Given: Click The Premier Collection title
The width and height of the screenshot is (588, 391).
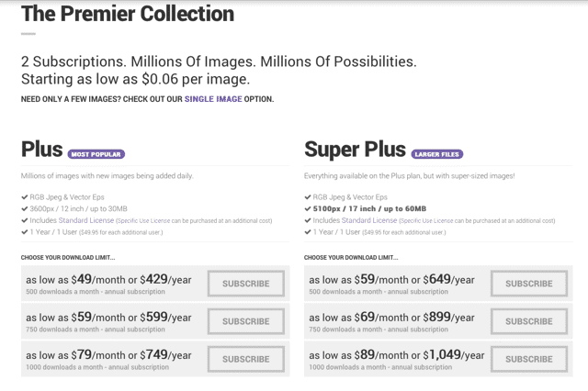Looking at the screenshot, I should (x=128, y=14).
